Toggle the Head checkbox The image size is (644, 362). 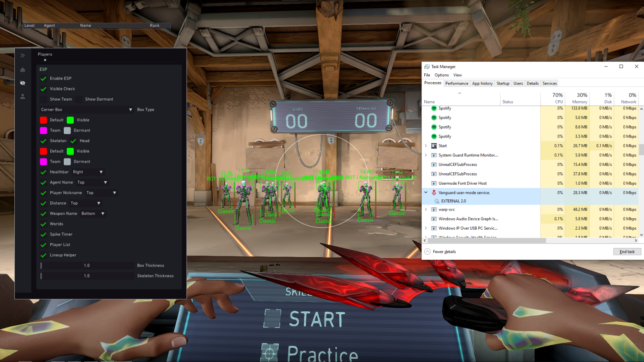[73, 141]
